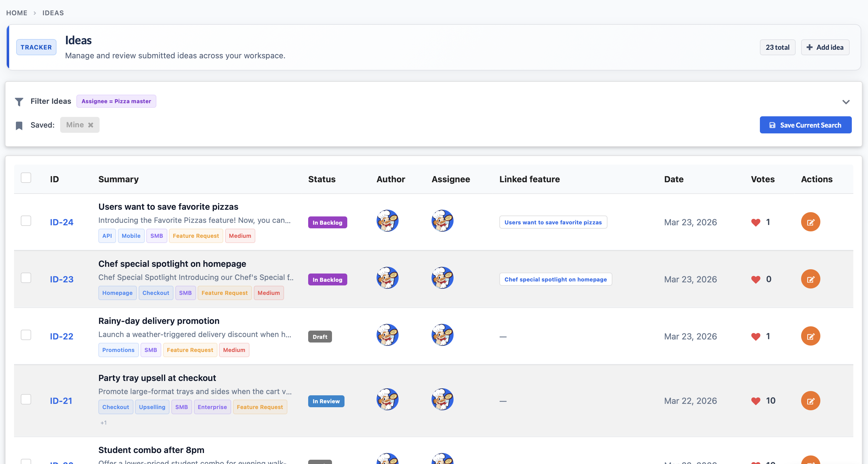Show the +1 hidden tags on ID-21
The image size is (868, 464).
click(x=104, y=423)
